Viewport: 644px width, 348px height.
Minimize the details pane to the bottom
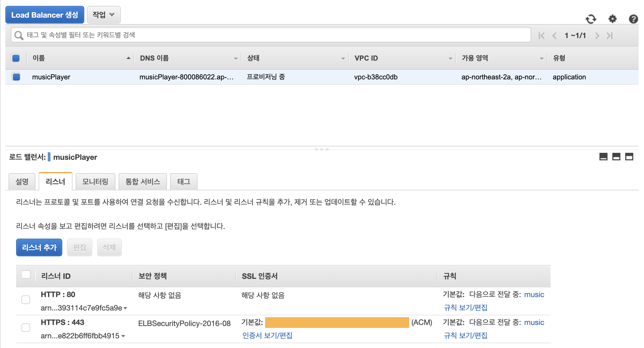(603, 157)
